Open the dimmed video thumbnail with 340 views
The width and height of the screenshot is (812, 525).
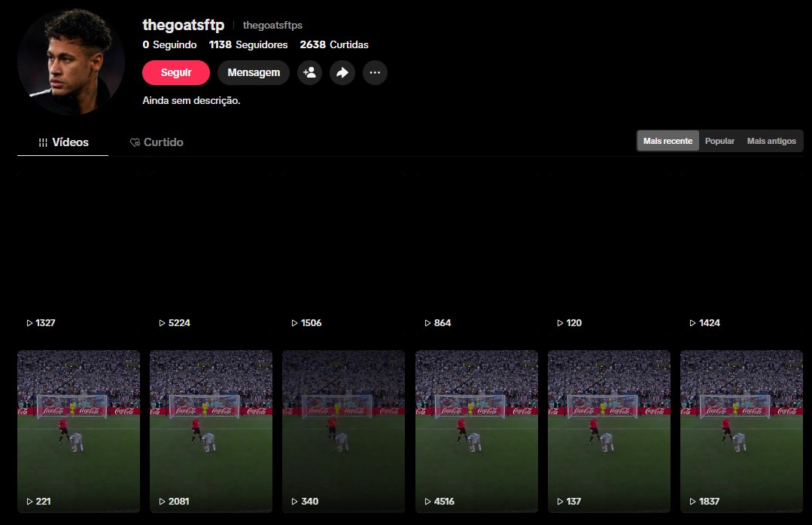point(343,429)
